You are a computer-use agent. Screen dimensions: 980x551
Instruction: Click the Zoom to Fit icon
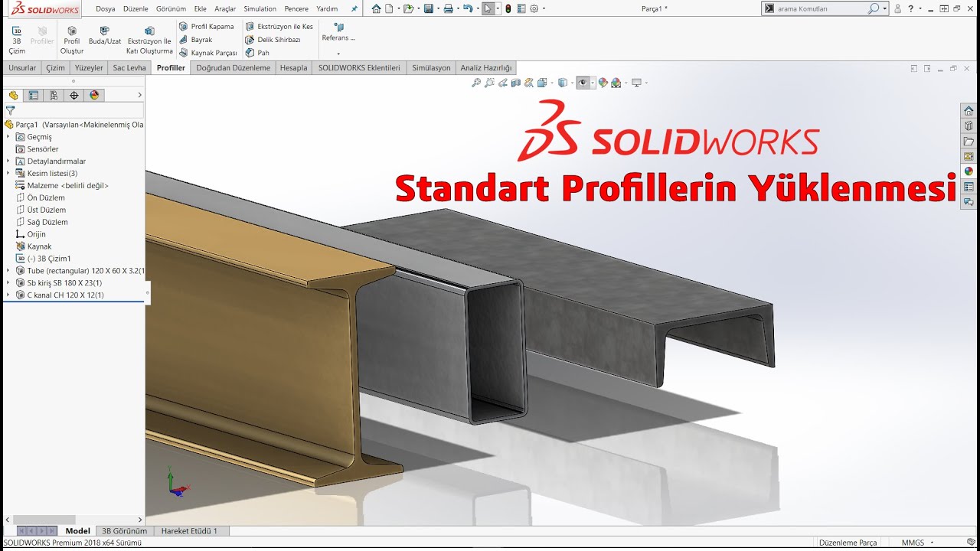[x=476, y=83]
